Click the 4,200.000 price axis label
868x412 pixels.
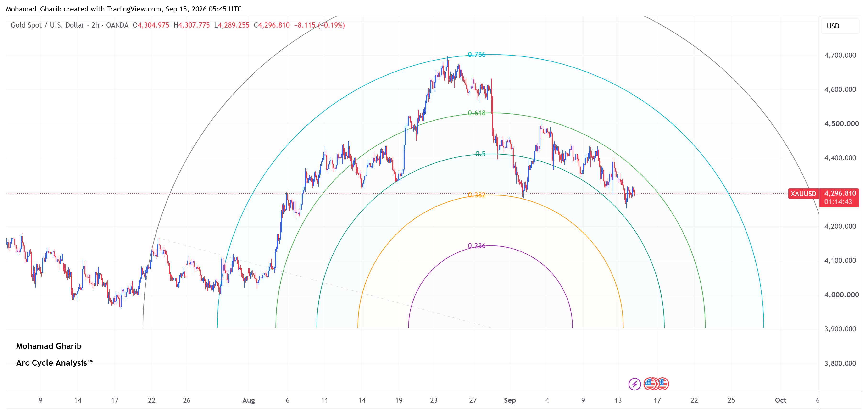point(840,226)
